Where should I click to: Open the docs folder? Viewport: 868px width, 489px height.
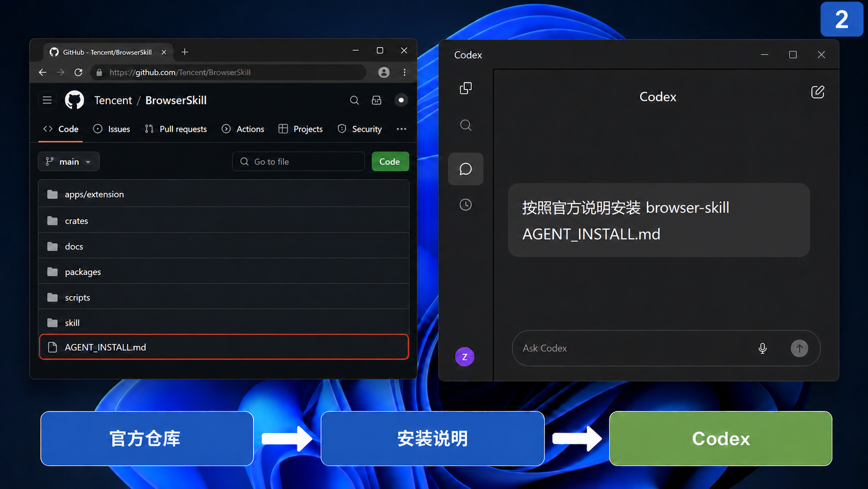tap(224, 246)
